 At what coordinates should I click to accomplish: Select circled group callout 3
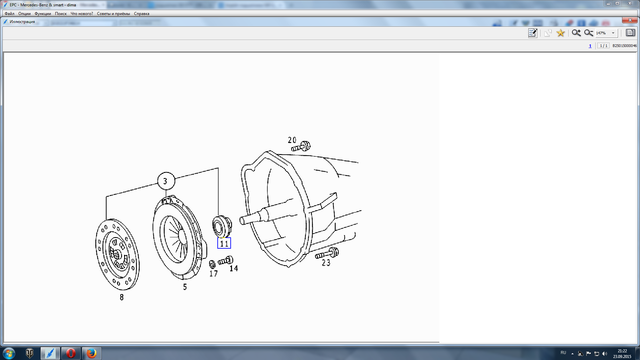point(165,181)
